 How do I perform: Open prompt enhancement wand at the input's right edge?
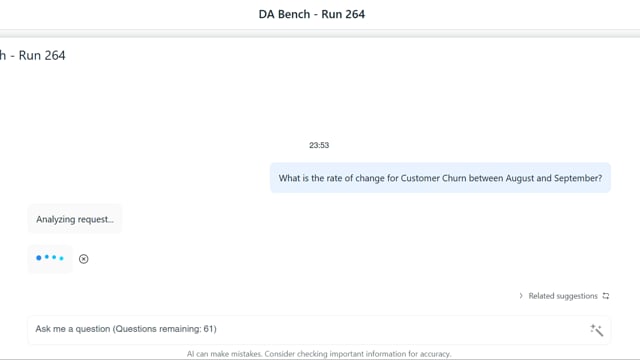(596, 330)
